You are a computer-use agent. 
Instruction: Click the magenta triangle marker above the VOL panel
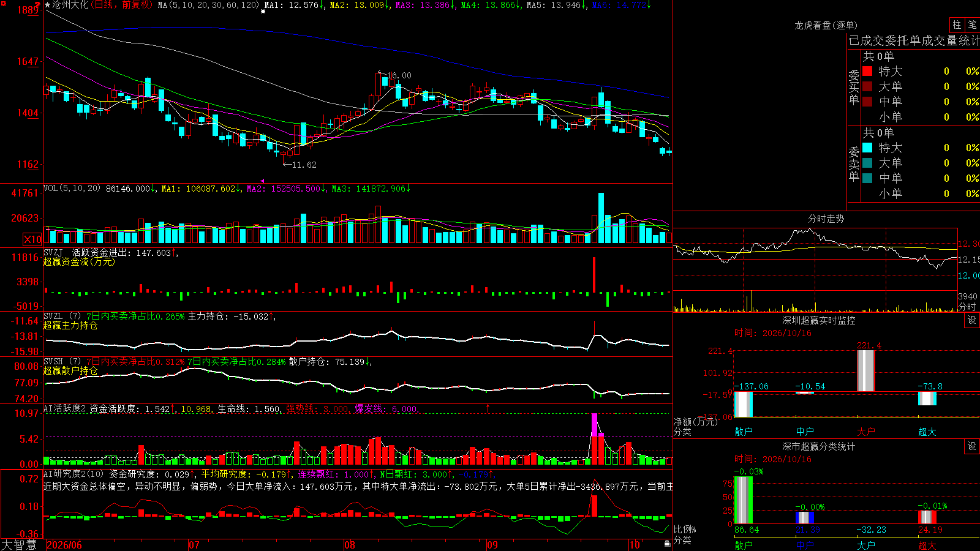point(263,181)
